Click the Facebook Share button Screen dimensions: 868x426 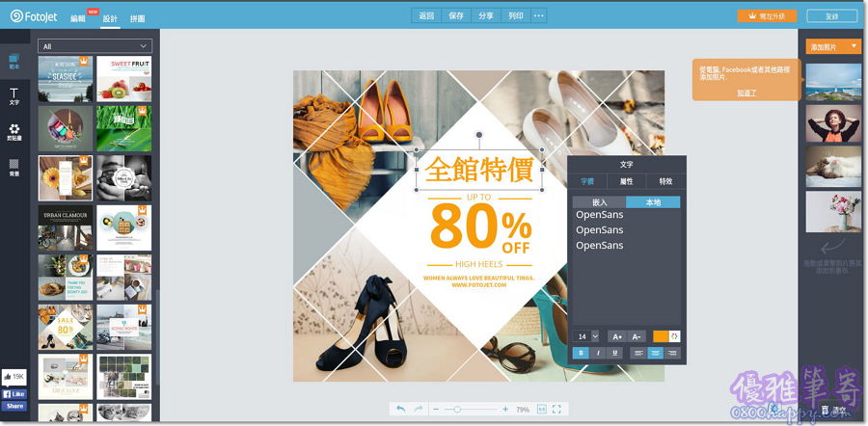tap(14, 406)
